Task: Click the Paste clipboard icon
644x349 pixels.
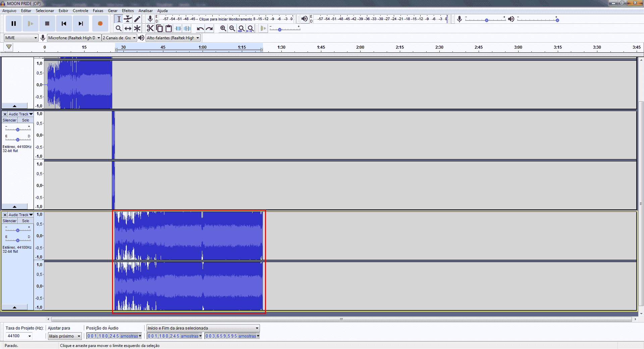Action: pos(169,29)
